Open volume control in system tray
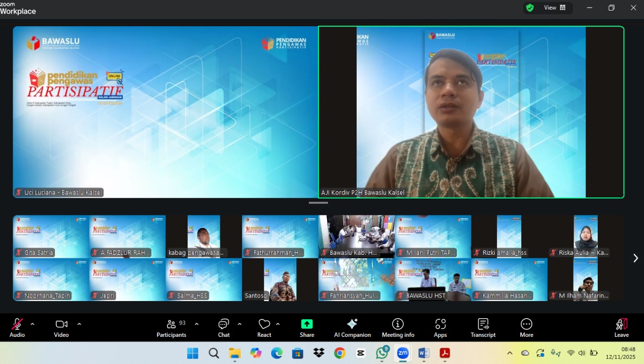Viewport: 644px width, 364px height. (582, 353)
